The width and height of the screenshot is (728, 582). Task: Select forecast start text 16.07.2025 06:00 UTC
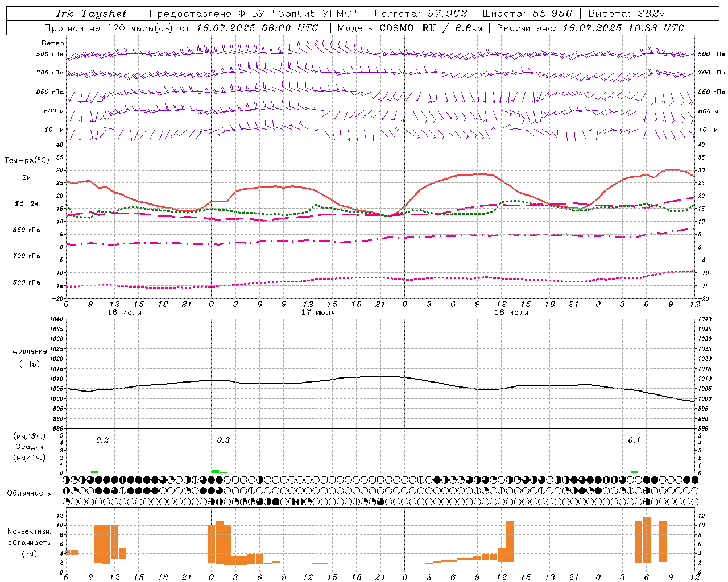257,28
